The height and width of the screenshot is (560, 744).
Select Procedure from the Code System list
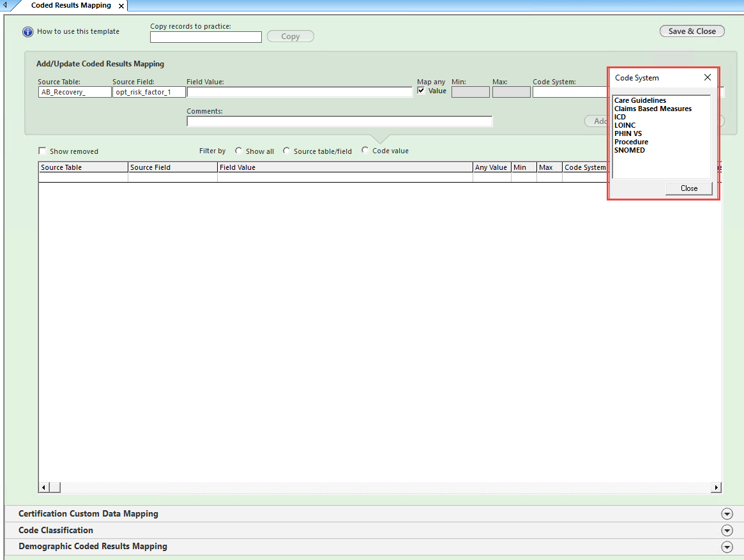[x=631, y=142]
